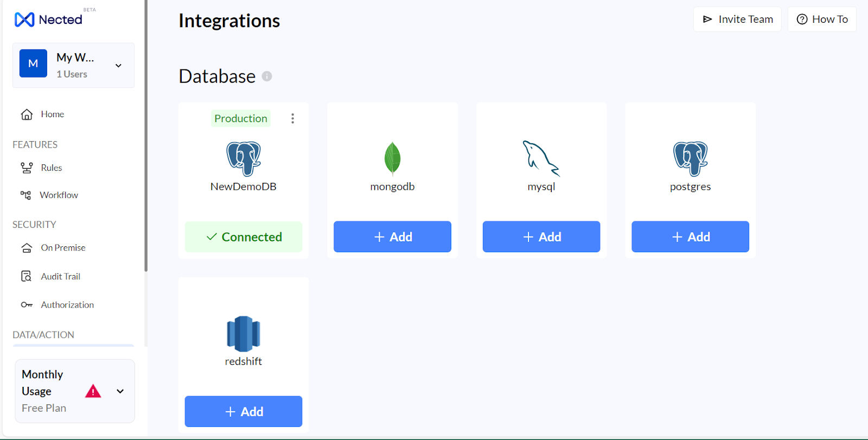Viewport: 868px width, 440px height.
Task: Click the Database info icon
Action: pyautogui.click(x=267, y=76)
